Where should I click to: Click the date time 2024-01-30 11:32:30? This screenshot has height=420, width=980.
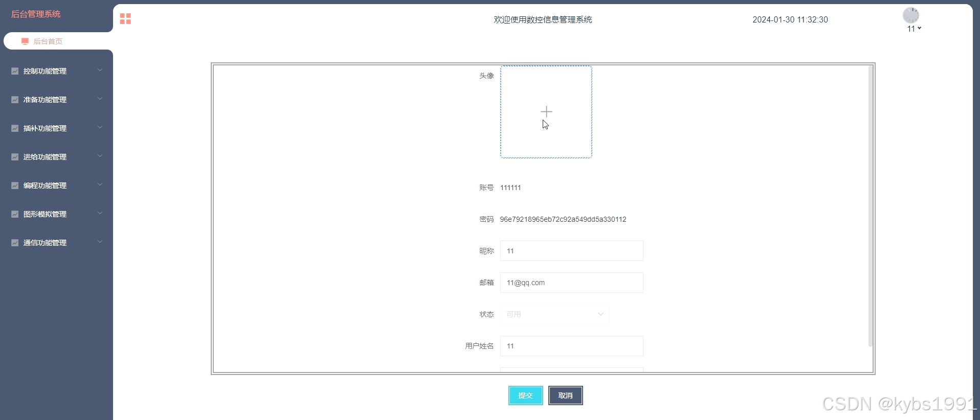790,19
